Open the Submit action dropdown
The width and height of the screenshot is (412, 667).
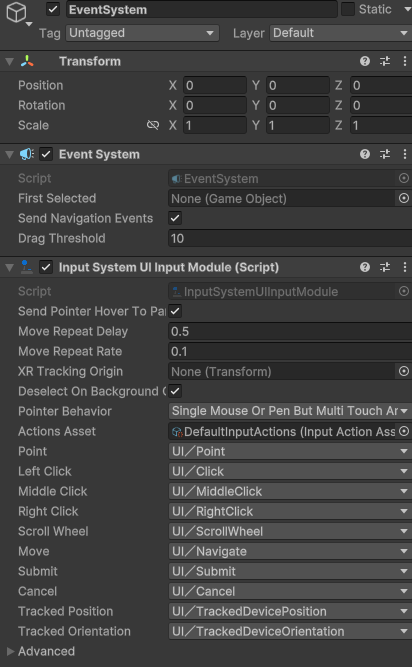pyautogui.click(x=290, y=571)
